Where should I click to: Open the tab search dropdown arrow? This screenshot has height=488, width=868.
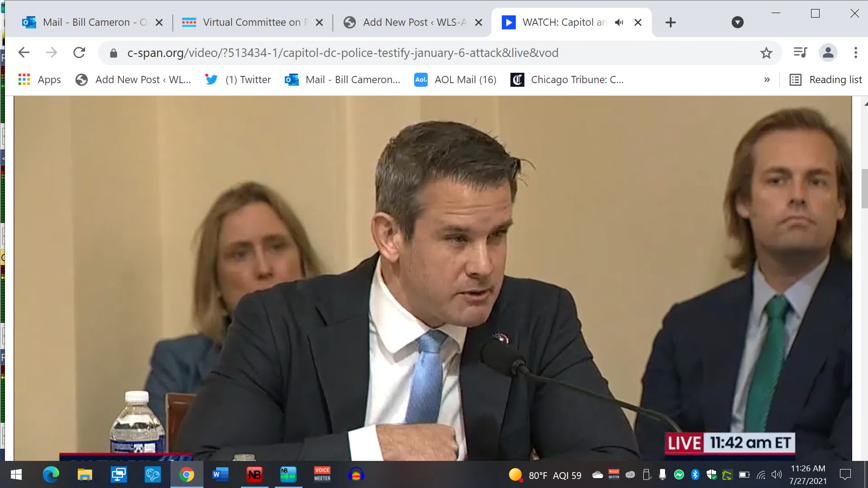tap(737, 22)
